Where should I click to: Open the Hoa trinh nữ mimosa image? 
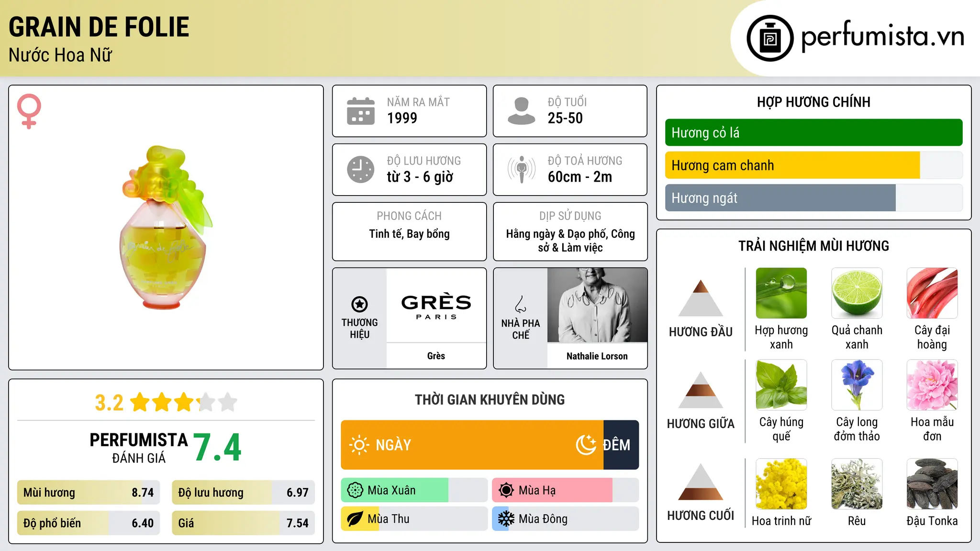tap(781, 484)
